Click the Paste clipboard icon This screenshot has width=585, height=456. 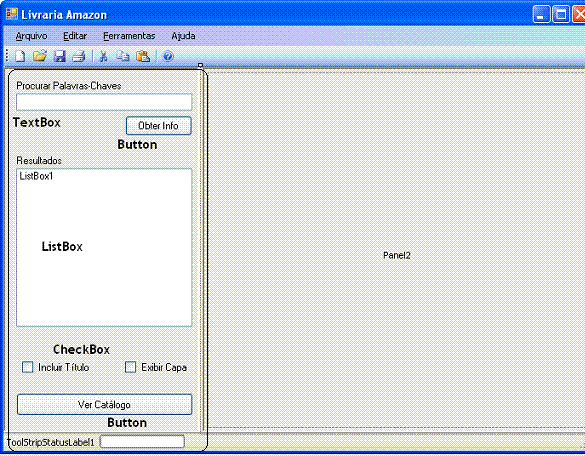143,56
